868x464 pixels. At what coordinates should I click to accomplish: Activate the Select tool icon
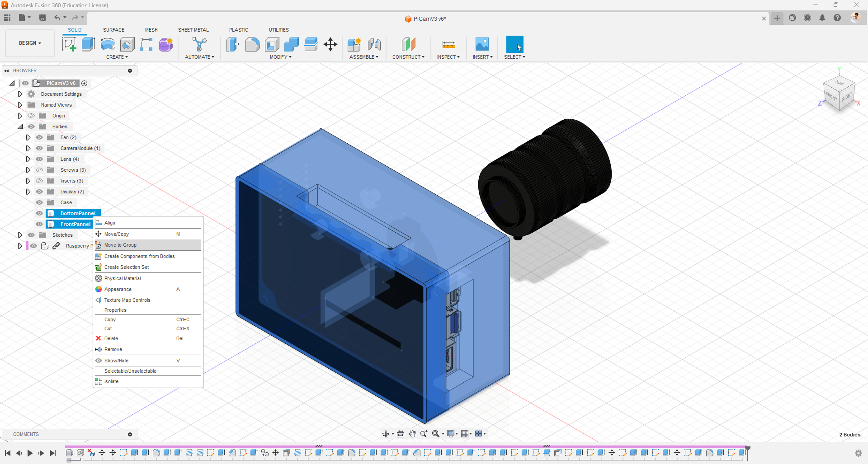(x=514, y=44)
